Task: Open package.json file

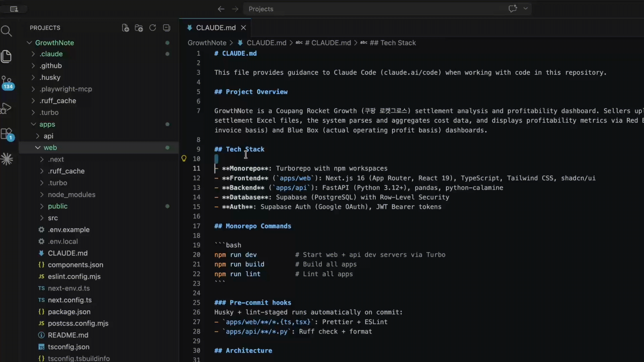Action: point(99,312)
